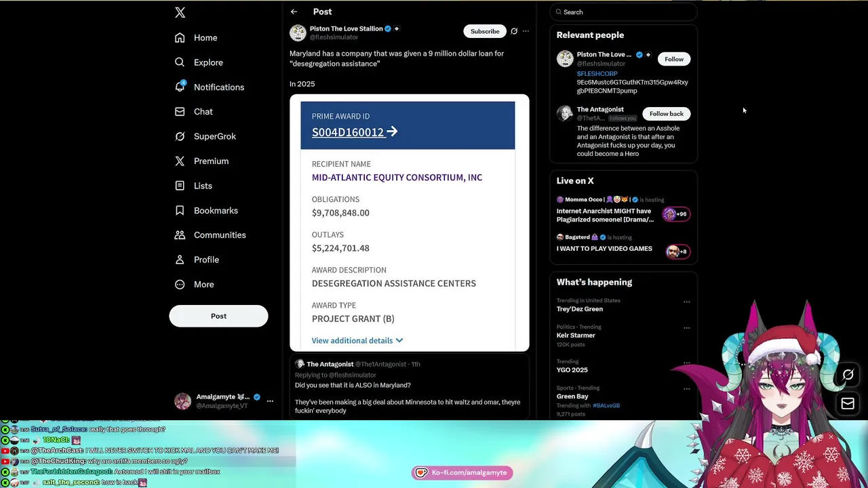Open the Amalgamyte account switcher
The height and width of the screenshot is (488, 868).
click(224, 401)
